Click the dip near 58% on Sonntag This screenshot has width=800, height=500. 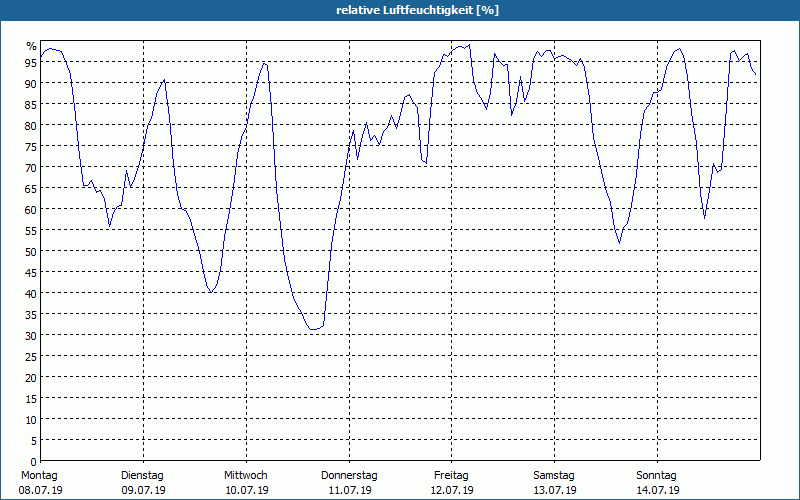tap(705, 218)
